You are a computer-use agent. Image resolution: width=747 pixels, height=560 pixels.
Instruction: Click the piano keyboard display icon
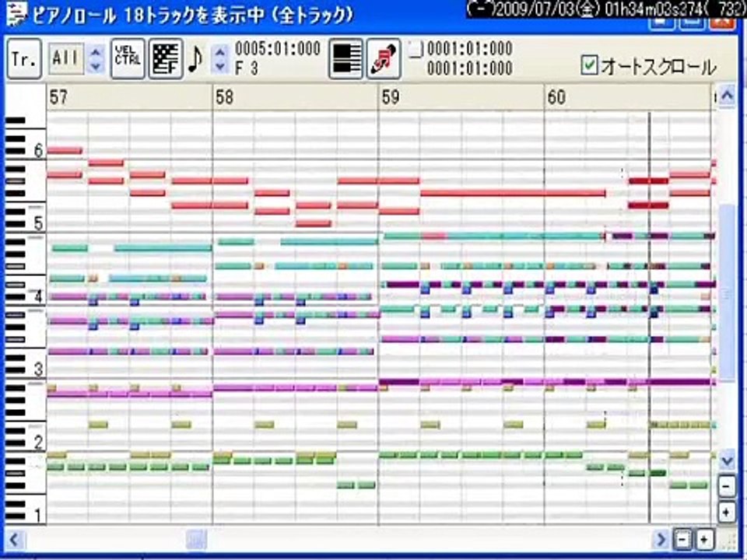click(x=345, y=58)
